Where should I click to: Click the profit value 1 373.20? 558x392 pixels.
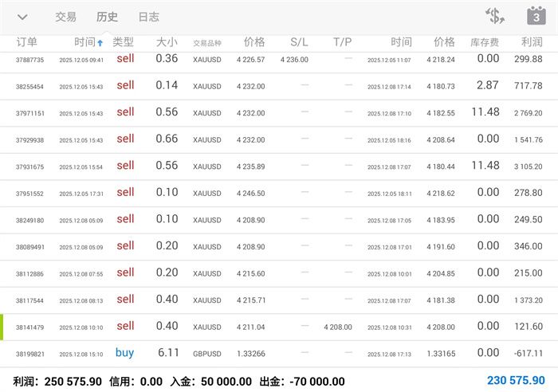(529, 300)
